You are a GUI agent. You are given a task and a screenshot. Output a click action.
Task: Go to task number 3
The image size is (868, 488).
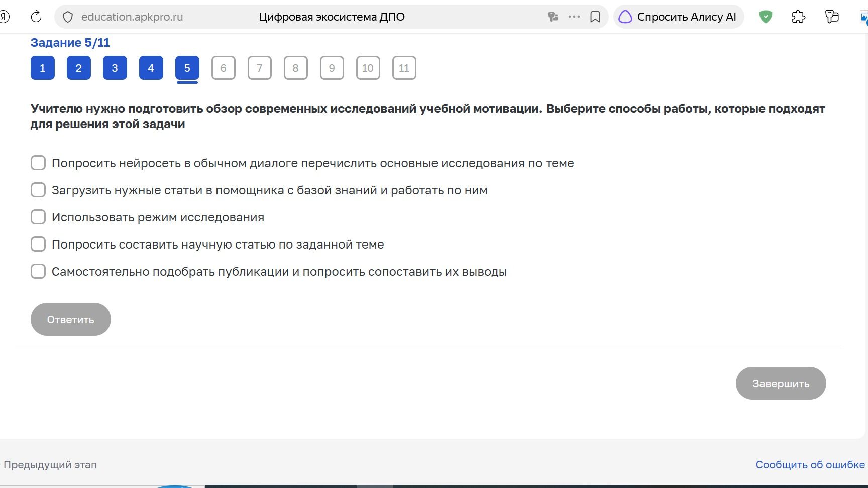tap(115, 68)
